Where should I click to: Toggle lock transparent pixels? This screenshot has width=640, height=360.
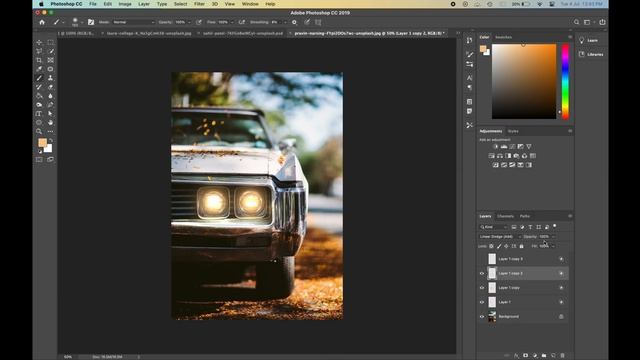pyautogui.click(x=491, y=246)
